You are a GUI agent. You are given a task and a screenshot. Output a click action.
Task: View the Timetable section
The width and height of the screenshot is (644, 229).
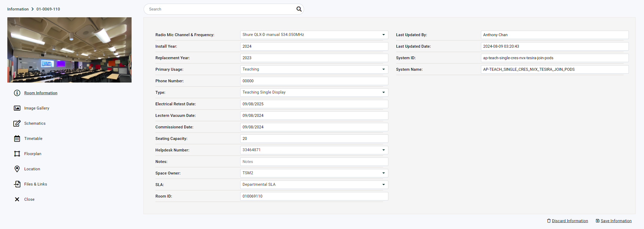pos(33,139)
